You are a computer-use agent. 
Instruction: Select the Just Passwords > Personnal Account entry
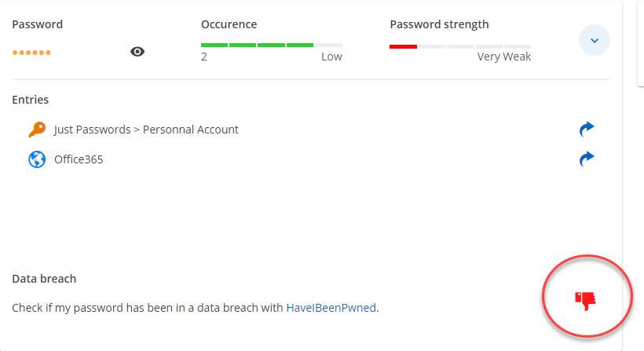click(146, 130)
